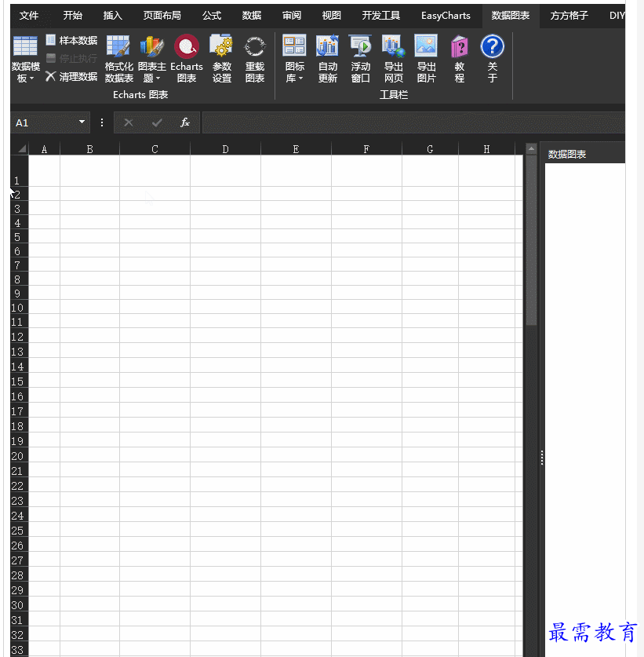
Task: Open the 文件 tab
Action: click(29, 16)
